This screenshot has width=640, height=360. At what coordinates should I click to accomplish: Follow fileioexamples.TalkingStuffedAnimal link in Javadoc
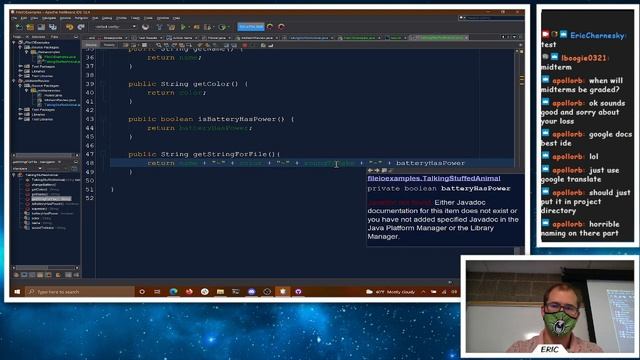tap(434, 178)
